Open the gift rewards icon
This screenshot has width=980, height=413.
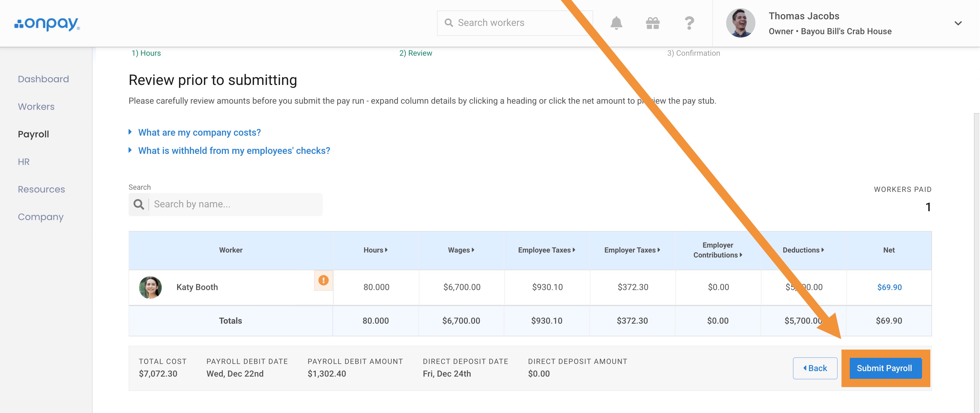click(x=653, y=23)
